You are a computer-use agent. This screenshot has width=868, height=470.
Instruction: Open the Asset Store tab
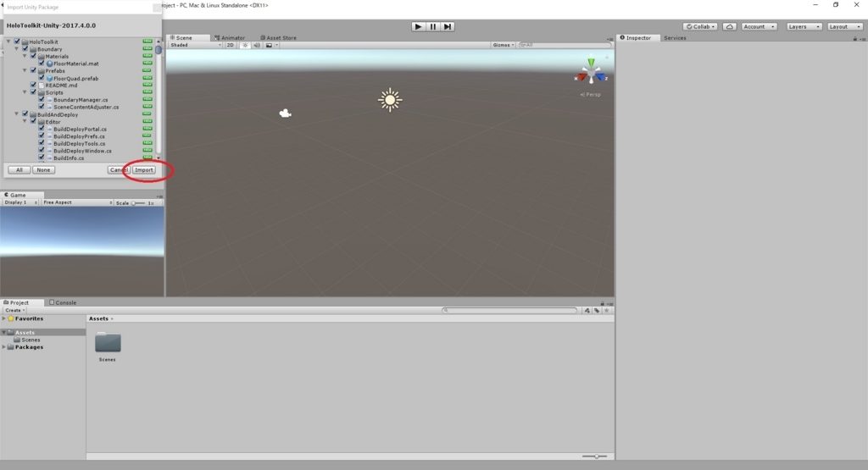click(278, 37)
